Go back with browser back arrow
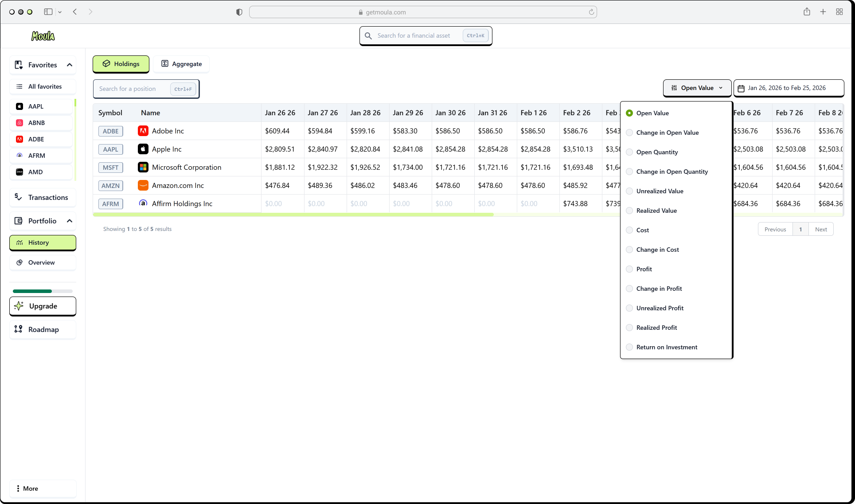The height and width of the screenshot is (504, 855). (75, 12)
